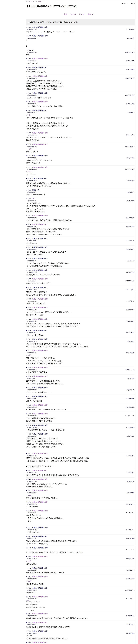This screenshot has width=138, height=644.
Task: Select ID:TPAin1ss on post 0001
Action: coord(130,30)
